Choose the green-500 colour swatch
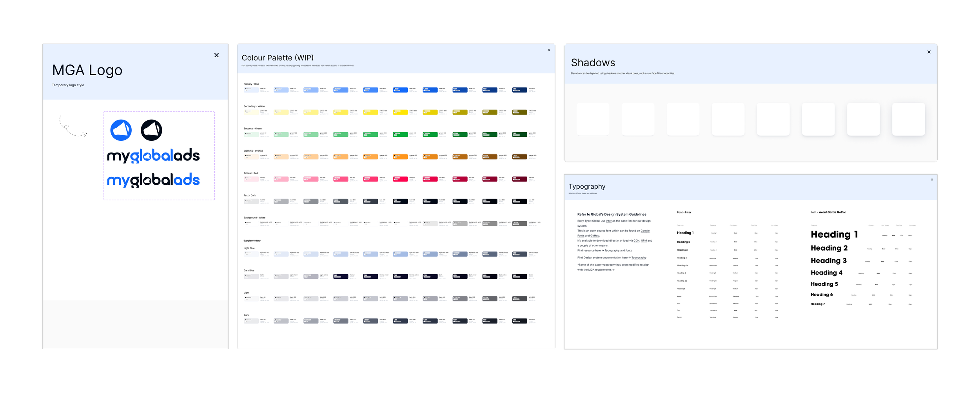Viewport: 980px width, 393px height. click(400, 135)
